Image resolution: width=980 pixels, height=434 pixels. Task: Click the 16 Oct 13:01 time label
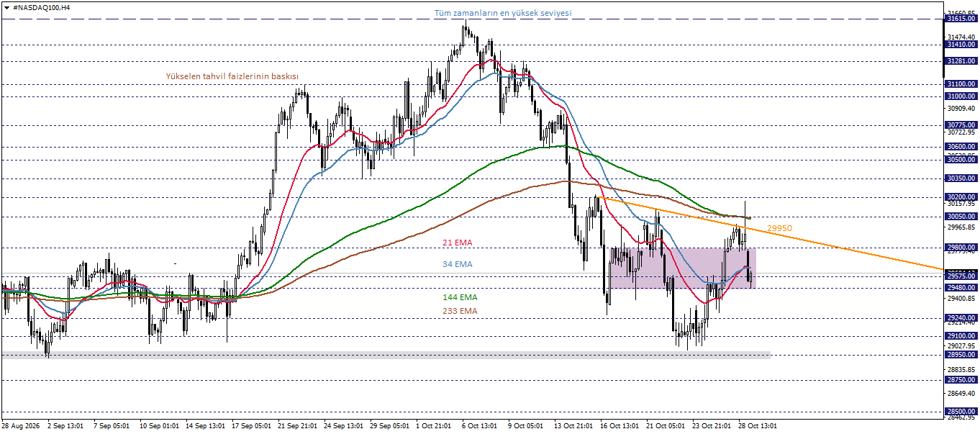coord(620,425)
